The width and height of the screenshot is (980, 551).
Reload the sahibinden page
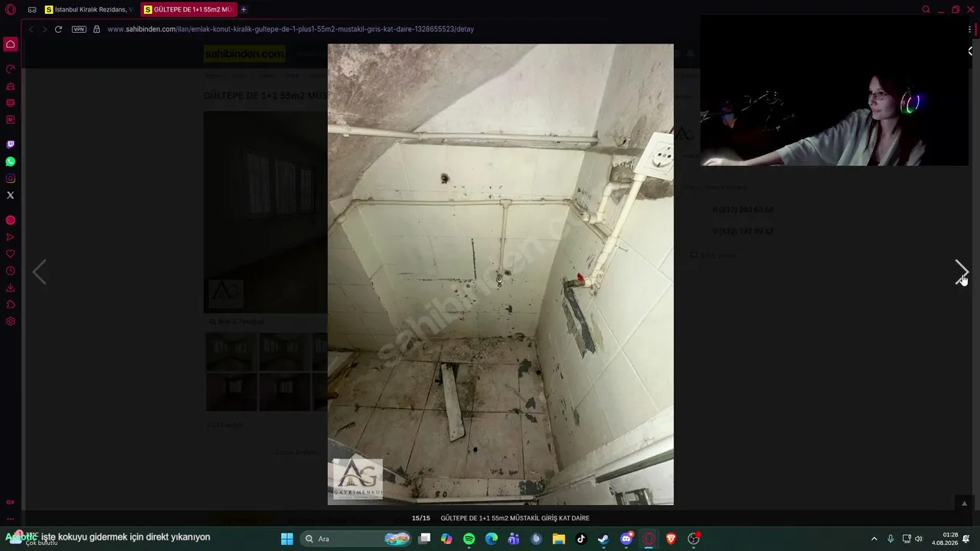58,29
